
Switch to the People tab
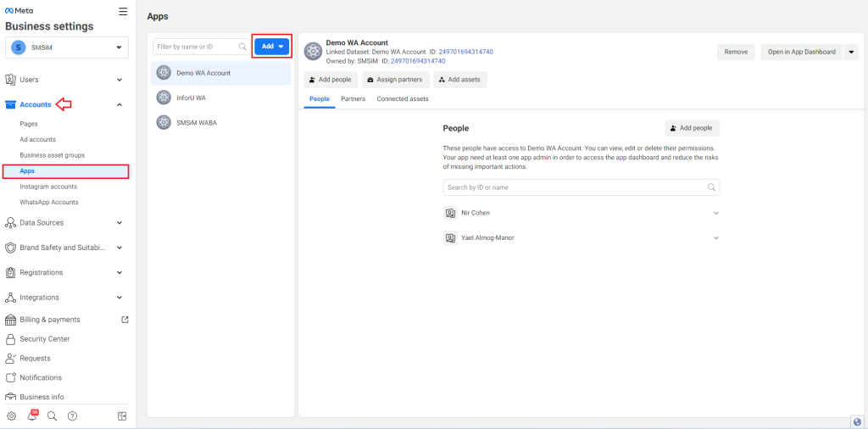(320, 99)
